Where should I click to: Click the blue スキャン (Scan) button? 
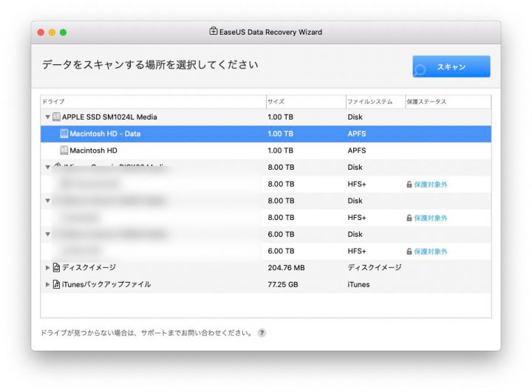tap(451, 66)
